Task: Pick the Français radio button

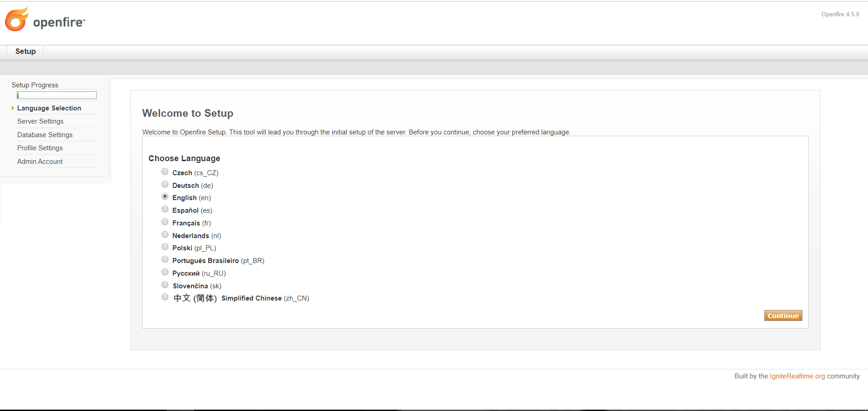Action: [165, 222]
